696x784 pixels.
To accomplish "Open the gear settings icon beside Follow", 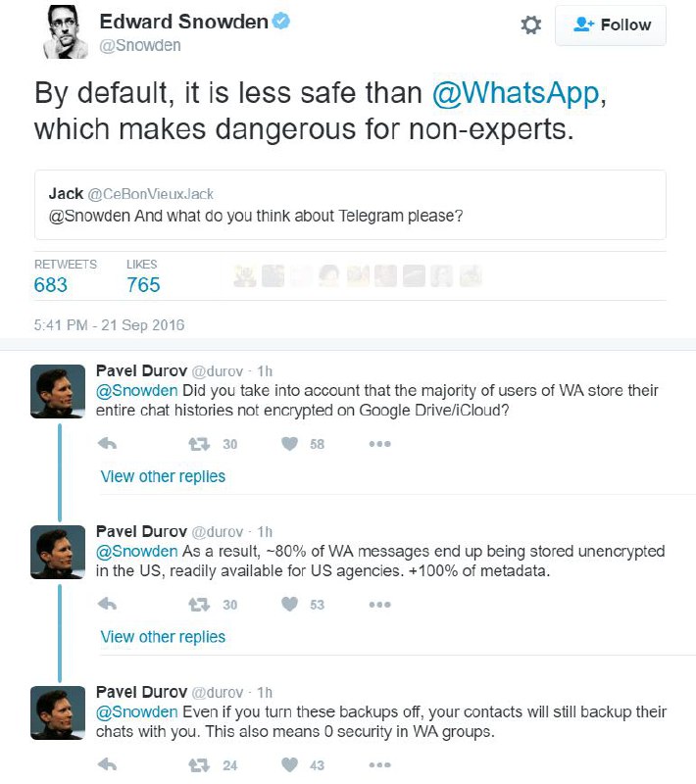I will click(530, 25).
